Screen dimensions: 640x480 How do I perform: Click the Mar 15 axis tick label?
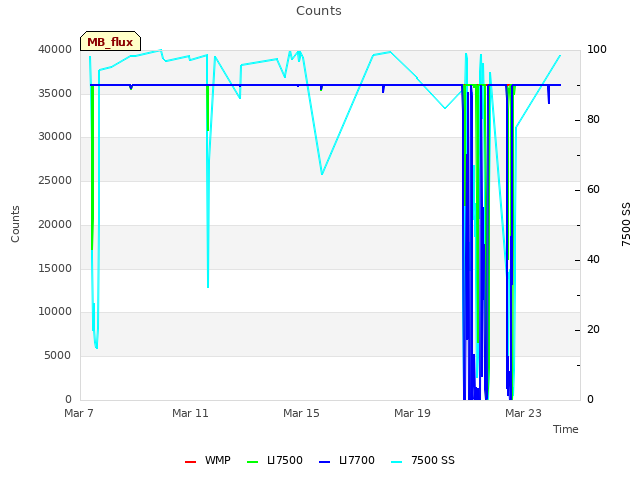pyautogui.click(x=301, y=413)
